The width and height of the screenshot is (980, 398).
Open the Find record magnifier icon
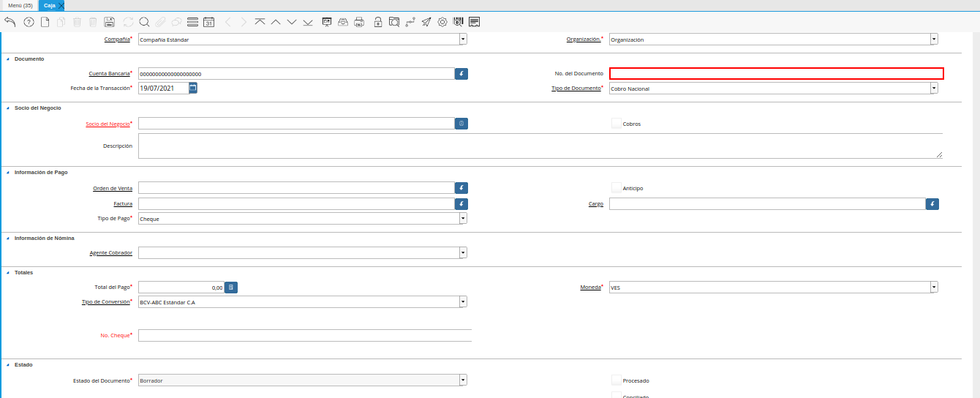[x=144, y=22]
